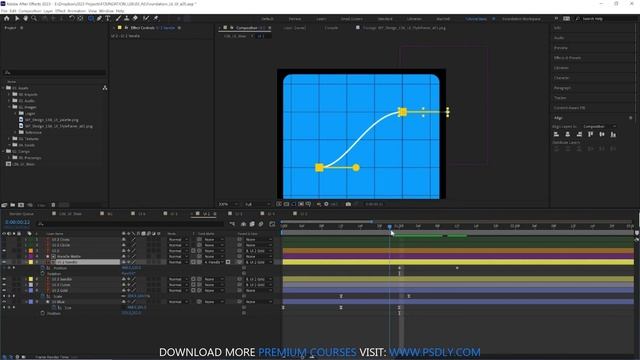Select the Type tool
The width and height of the screenshot is (640, 360).
pyautogui.click(x=108, y=18)
